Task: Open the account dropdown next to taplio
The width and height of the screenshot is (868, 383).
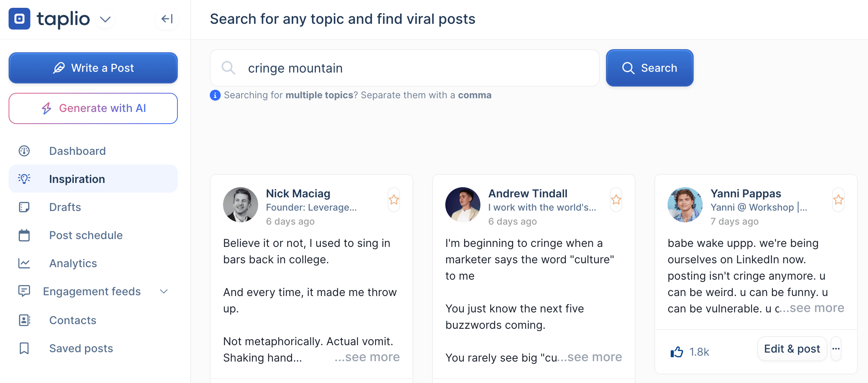Action: (105, 19)
